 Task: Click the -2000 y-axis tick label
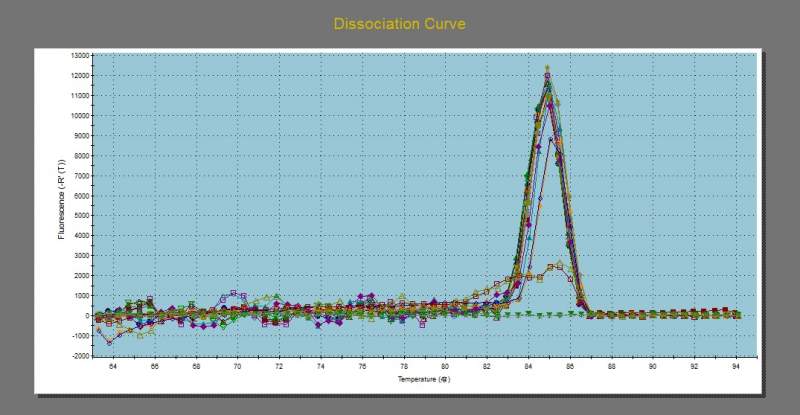point(81,356)
